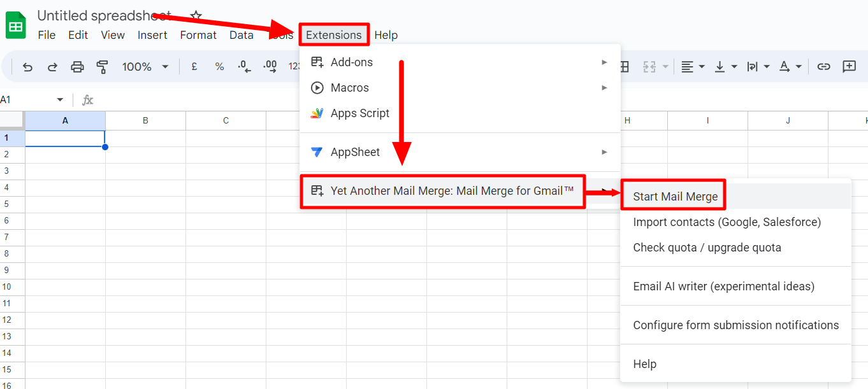Open the Insert menu
Screen dimensions: 868x389
(152, 35)
